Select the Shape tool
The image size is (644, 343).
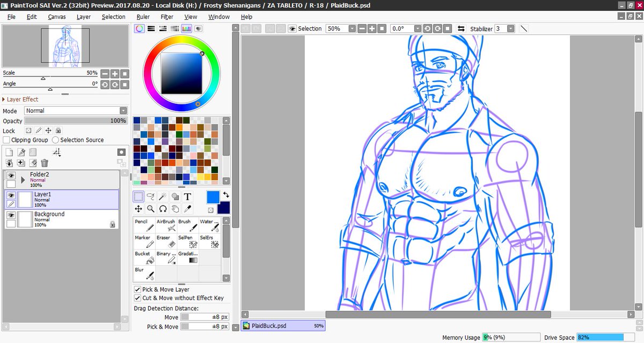tap(175, 196)
